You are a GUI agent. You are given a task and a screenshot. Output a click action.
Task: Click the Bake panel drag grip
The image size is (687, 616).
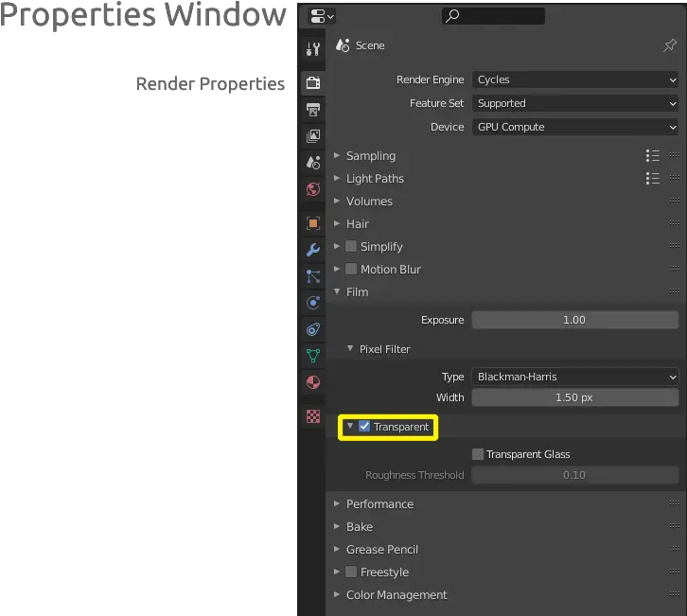click(675, 526)
